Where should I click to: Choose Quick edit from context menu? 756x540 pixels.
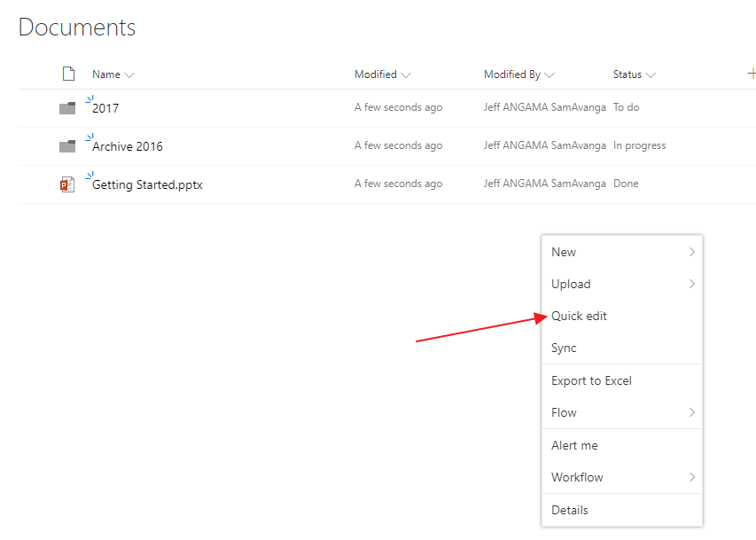tap(622, 316)
